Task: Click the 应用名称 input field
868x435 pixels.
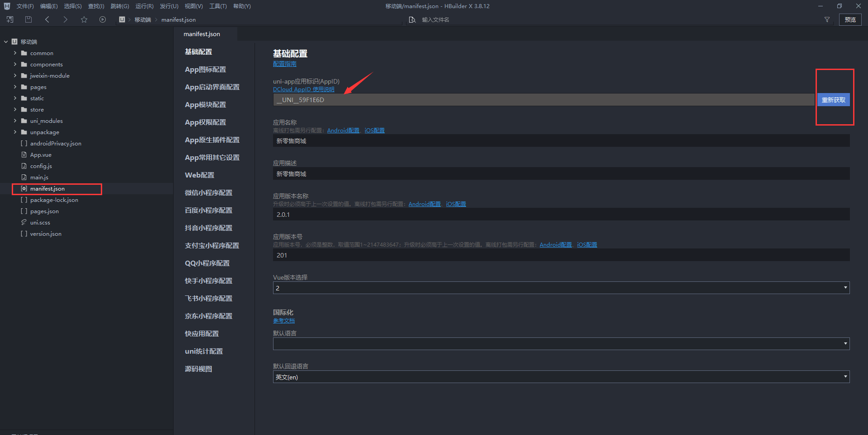Action: click(x=561, y=141)
